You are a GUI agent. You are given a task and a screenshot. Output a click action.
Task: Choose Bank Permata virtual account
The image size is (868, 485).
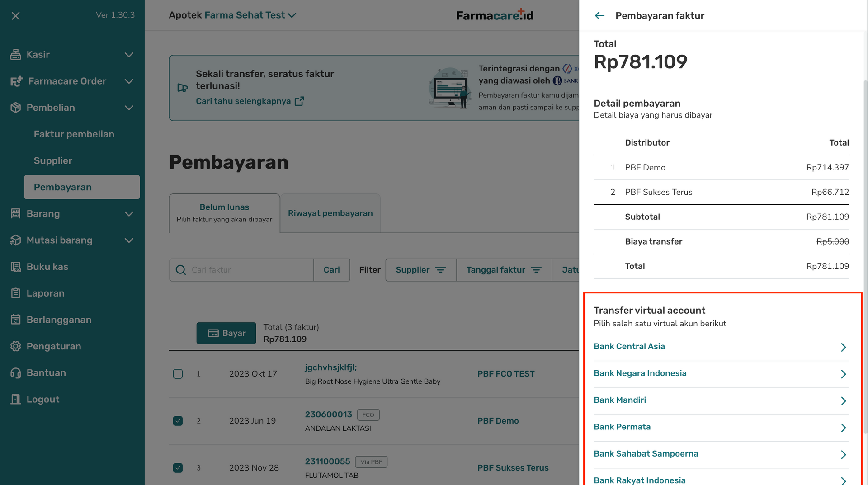(x=722, y=427)
